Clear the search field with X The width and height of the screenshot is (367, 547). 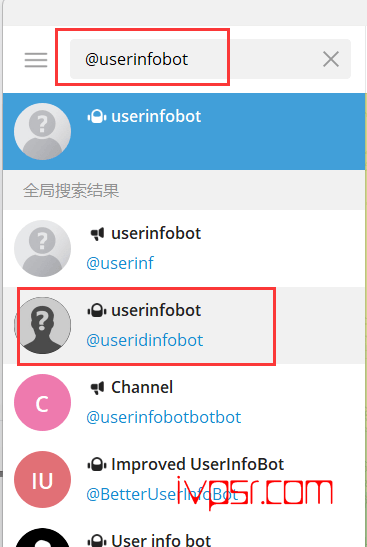331,59
